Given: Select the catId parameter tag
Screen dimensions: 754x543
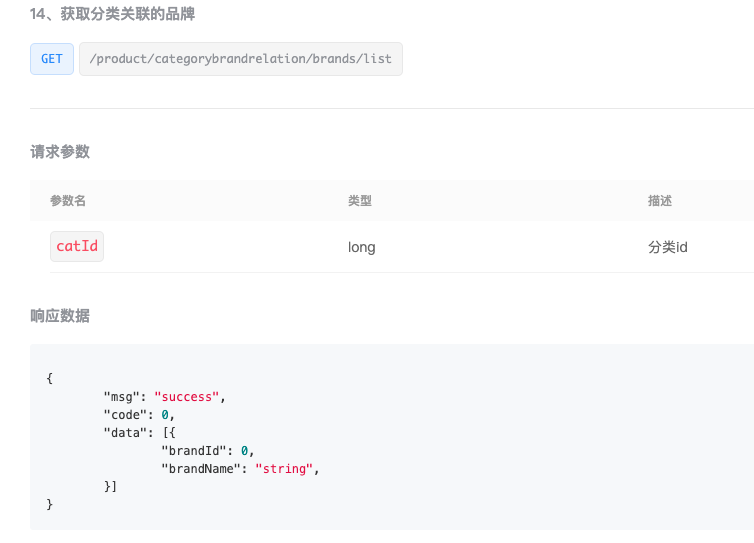Looking at the screenshot, I should tap(77, 246).
